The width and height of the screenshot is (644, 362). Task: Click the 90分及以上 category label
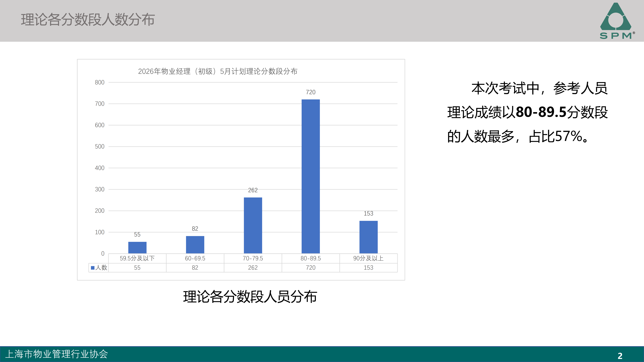click(369, 258)
